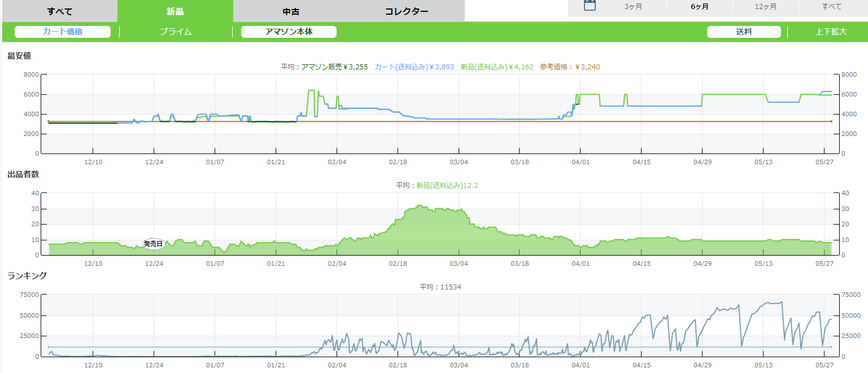Enable the プライム filter
The image size is (868, 373).
point(176,32)
